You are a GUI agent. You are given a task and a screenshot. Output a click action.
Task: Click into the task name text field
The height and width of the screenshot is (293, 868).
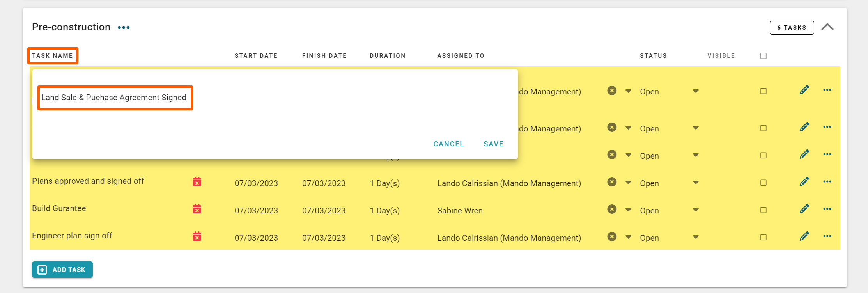click(115, 98)
